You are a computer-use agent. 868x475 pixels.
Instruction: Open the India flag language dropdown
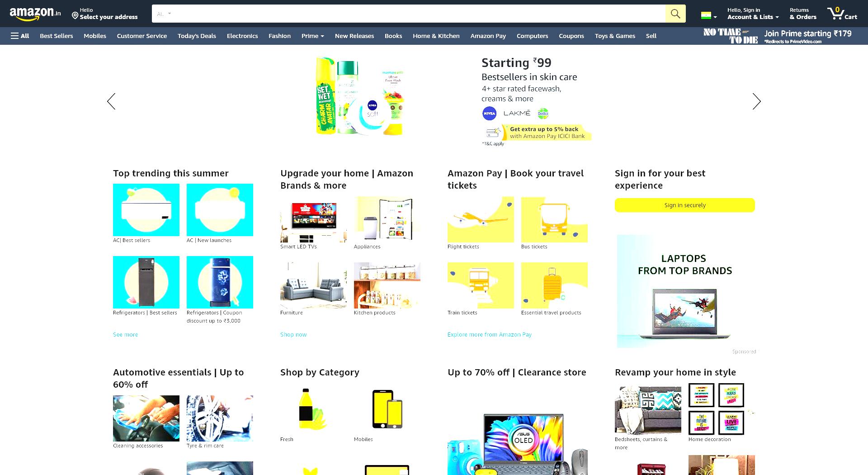point(709,16)
